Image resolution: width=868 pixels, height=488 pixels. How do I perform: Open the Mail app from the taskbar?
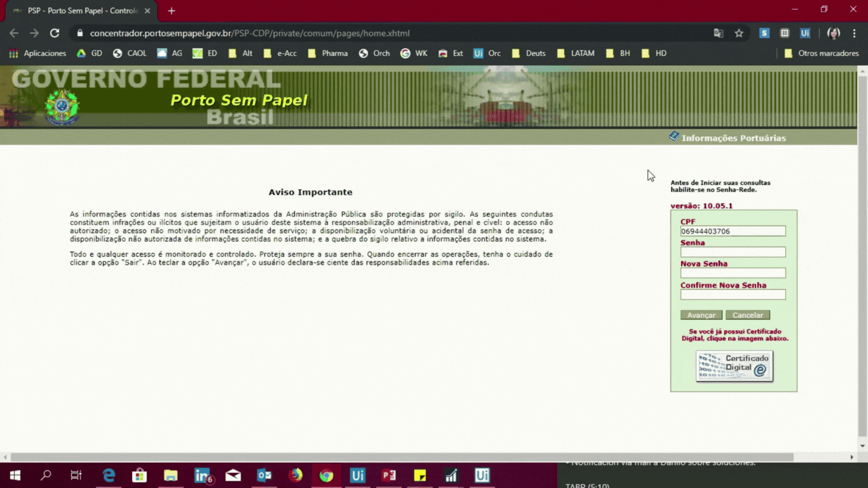tap(233, 475)
